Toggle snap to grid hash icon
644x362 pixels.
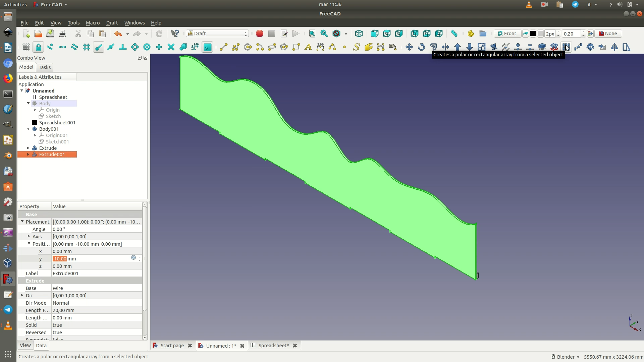[x=87, y=47]
